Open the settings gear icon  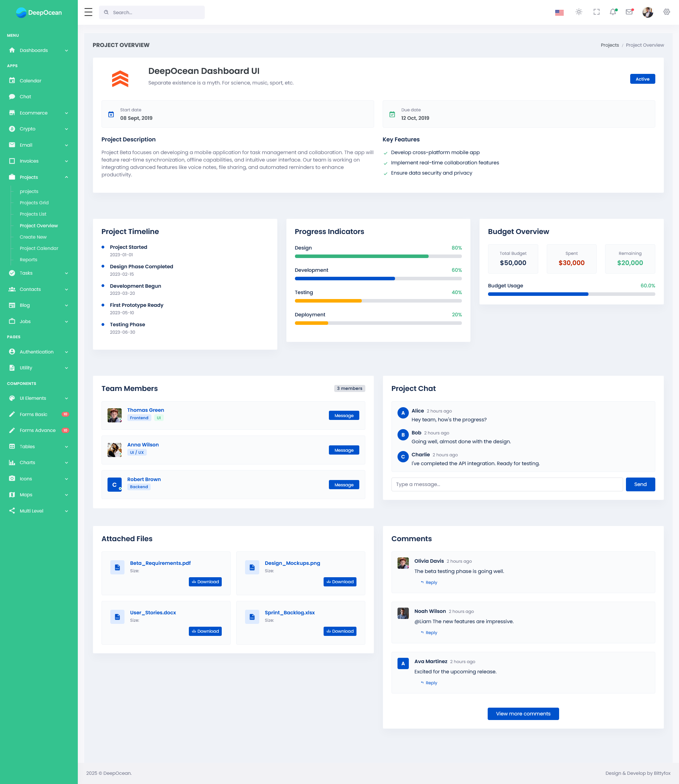(x=666, y=12)
